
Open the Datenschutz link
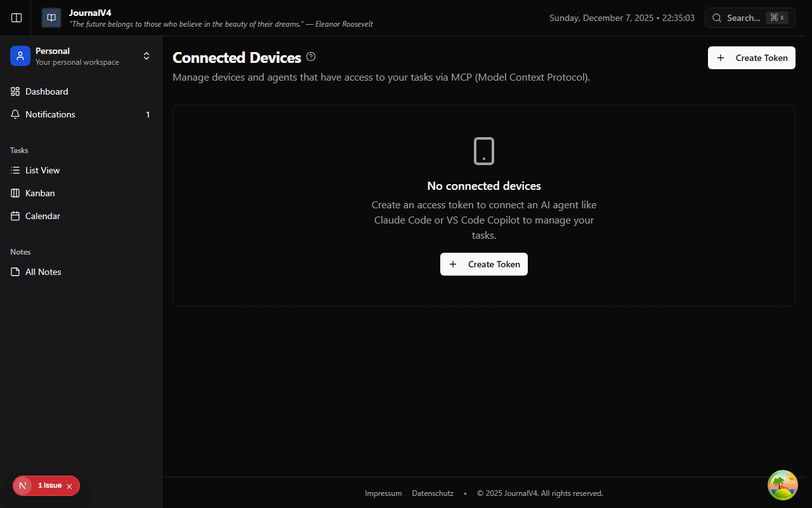[x=433, y=493]
